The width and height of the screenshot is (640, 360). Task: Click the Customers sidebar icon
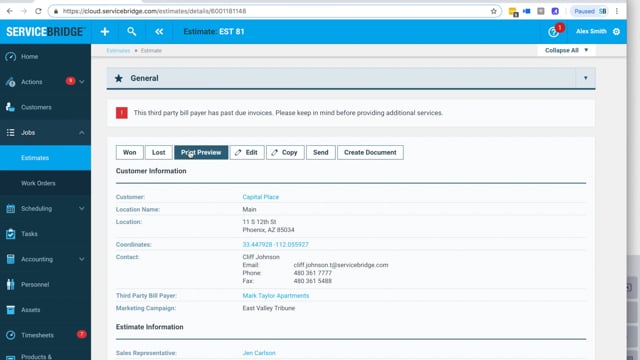coord(11,107)
